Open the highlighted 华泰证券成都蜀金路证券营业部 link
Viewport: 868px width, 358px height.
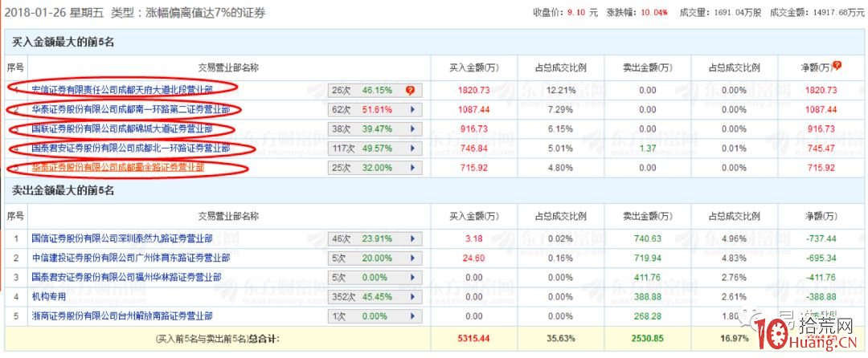(x=117, y=168)
